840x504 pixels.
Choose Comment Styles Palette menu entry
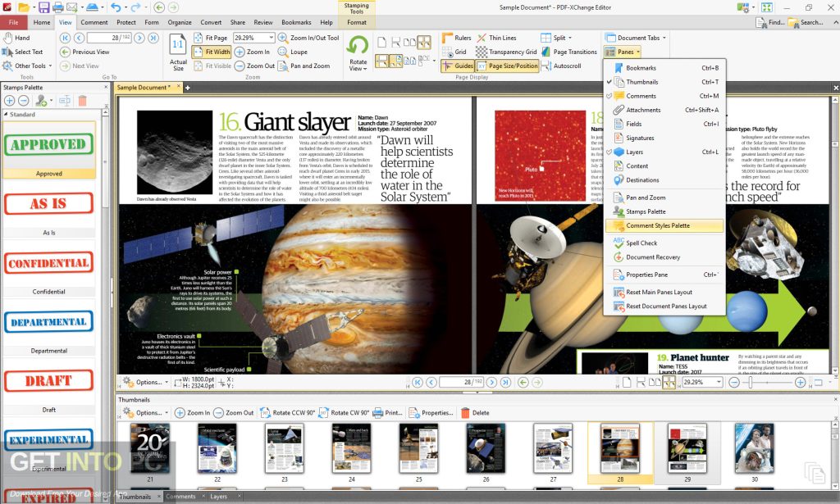click(x=664, y=226)
